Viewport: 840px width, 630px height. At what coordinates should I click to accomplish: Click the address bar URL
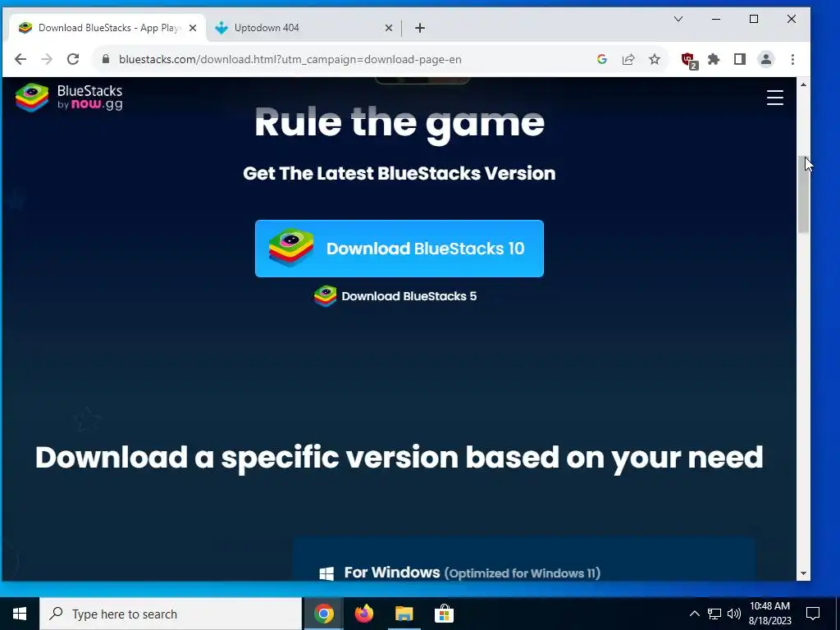pos(290,59)
